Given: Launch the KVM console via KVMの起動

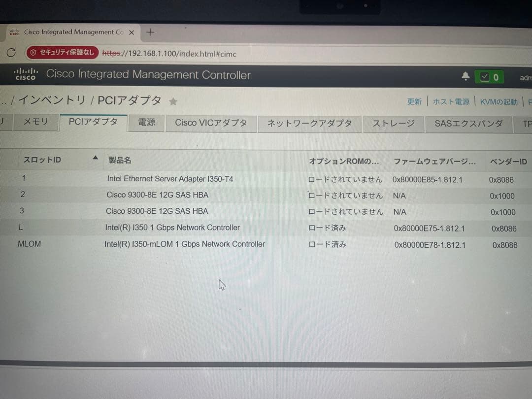Looking at the screenshot, I should click(x=499, y=100).
